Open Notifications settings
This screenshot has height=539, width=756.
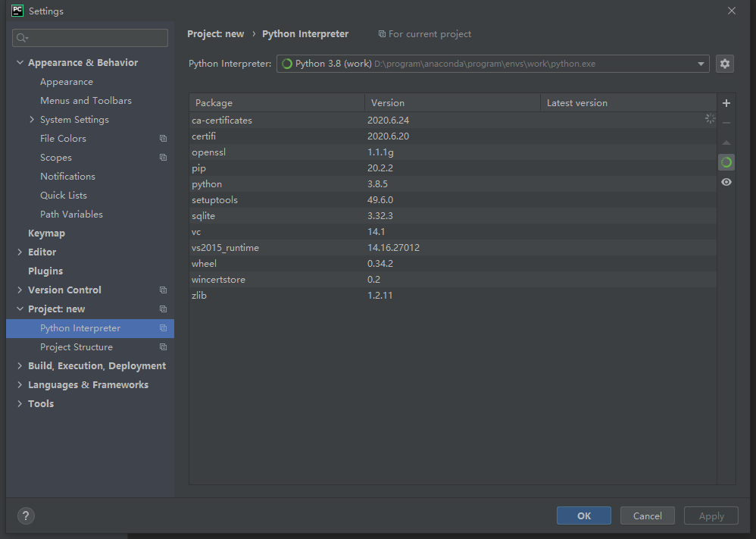tap(67, 176)
